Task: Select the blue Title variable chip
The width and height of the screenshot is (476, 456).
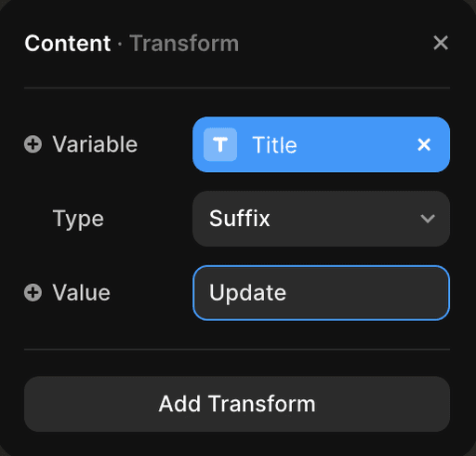Action: click(321, 144)
